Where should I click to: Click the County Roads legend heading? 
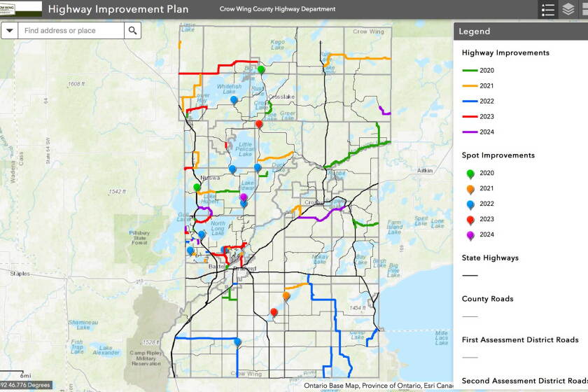pos(487,299)
